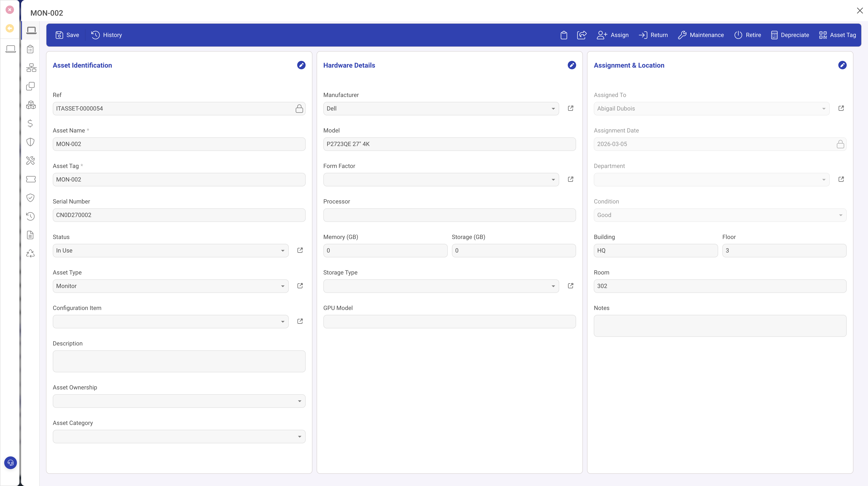The height and width of the screenshot is (486, 868).
Task: Select the dollar financials tab in sidebar
Action: tap(30, 123)
